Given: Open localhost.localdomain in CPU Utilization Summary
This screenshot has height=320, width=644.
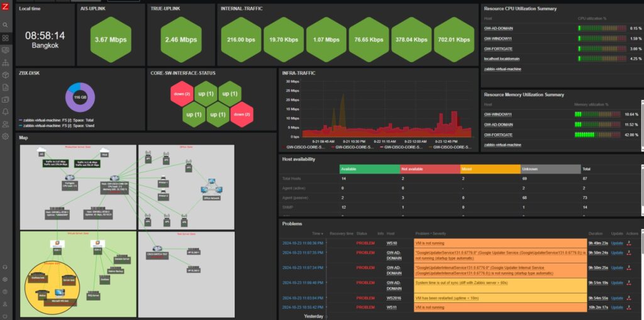Looking at the screenshot, I should tap(501, 59).
